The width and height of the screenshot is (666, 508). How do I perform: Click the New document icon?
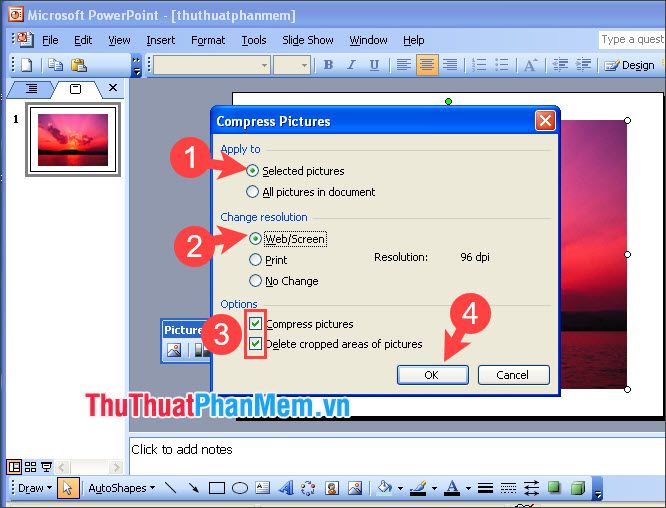(26, 65)
